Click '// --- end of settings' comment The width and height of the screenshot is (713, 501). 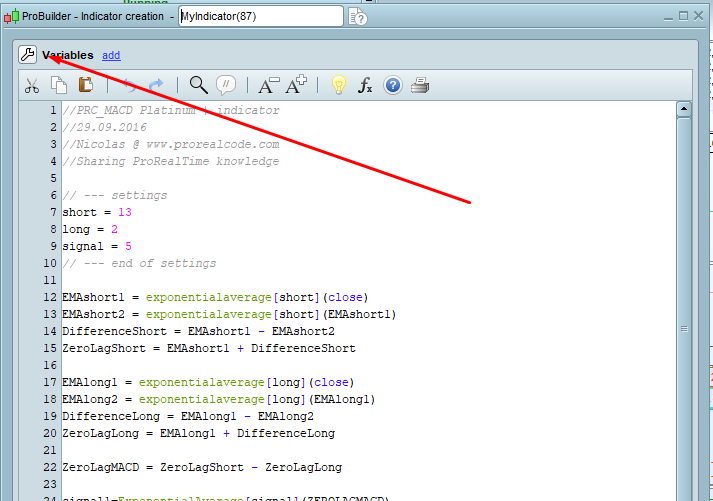(x=139, y=263)
